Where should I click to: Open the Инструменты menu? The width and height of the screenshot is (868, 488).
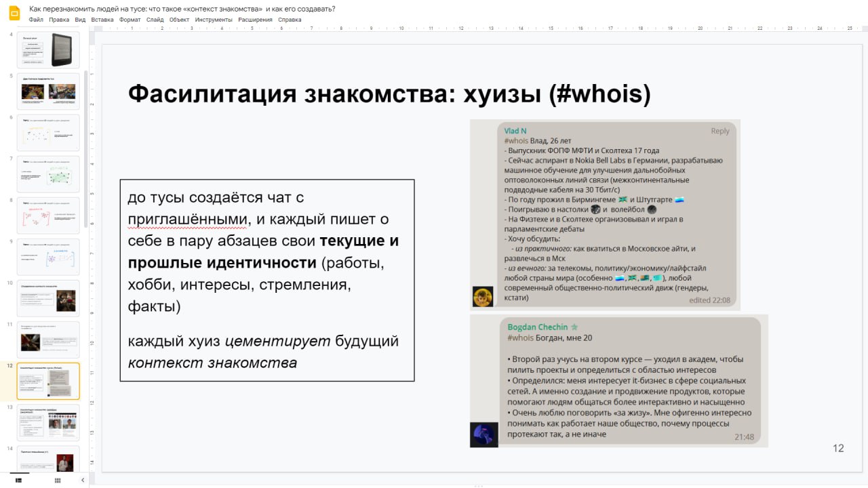pyautogui.click(x=214, y=20)
